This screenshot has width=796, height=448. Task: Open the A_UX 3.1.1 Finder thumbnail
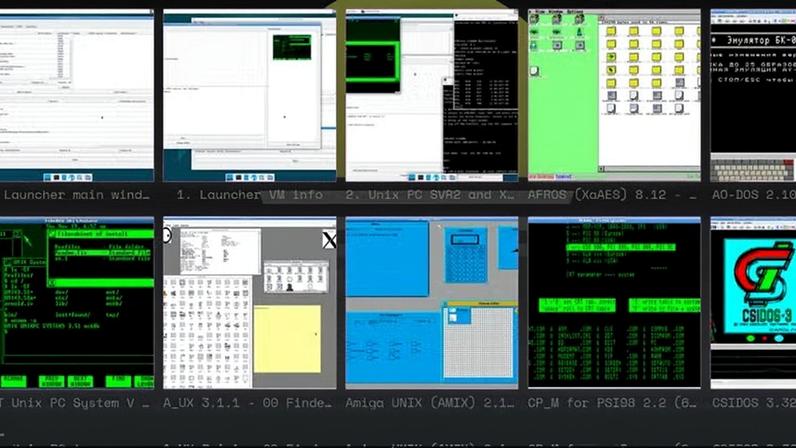point(250,303)
